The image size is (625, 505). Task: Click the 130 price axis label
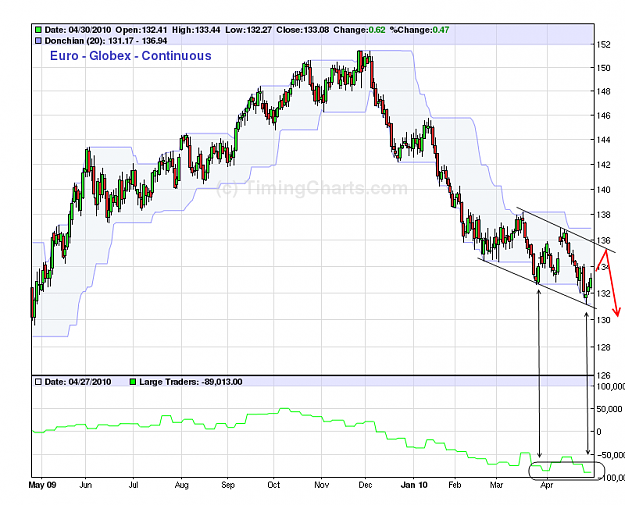click(603, 320)
